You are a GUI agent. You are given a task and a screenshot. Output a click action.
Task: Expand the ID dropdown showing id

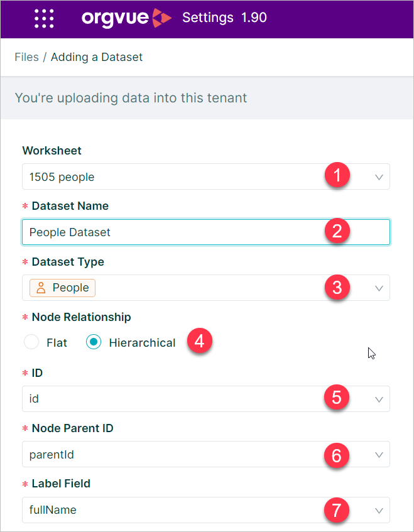(x=379, y=398)
